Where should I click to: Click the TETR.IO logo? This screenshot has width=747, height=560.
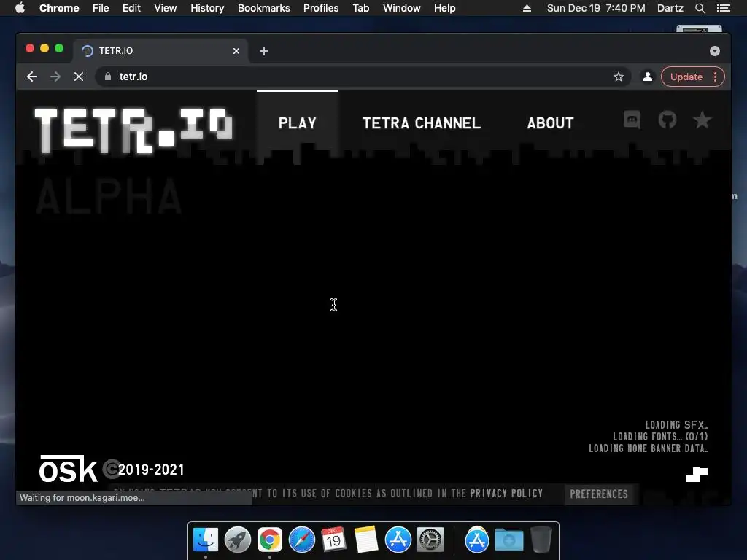(x=134, y=130)
